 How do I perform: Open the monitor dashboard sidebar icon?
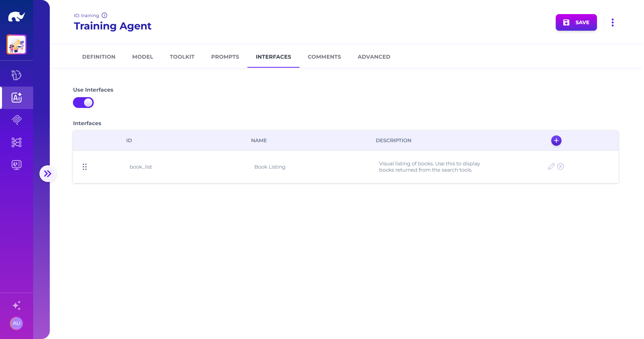[16, 165]
